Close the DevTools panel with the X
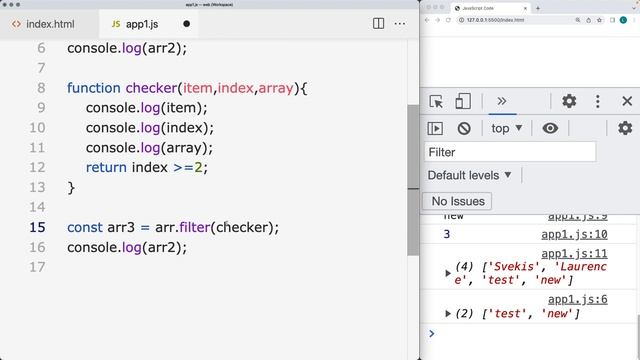The image size is (640, 360). (x=627, y=101)
